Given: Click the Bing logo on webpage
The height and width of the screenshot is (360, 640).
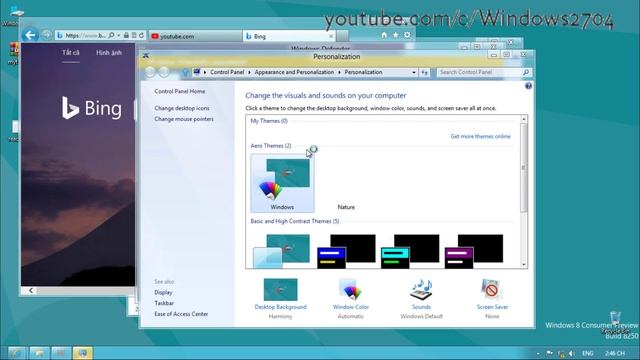Looking at the screenshot, I should click(92, 108).
